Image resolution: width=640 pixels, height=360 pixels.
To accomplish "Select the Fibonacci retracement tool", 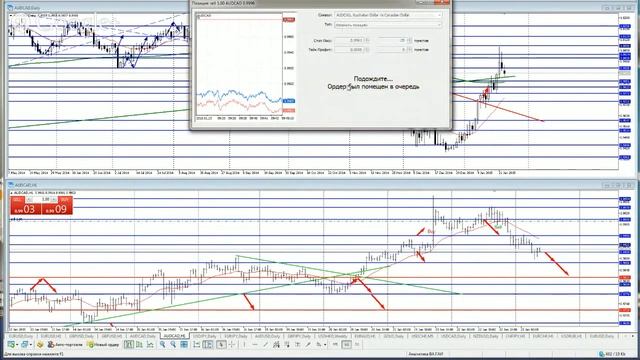I will point(287,344).
